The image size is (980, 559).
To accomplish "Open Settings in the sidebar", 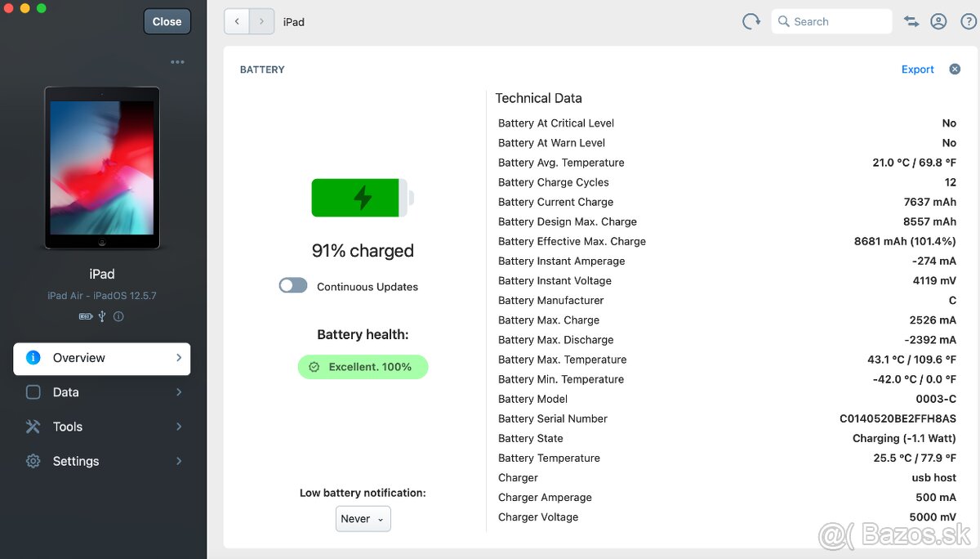I will (x=76, y=461).
